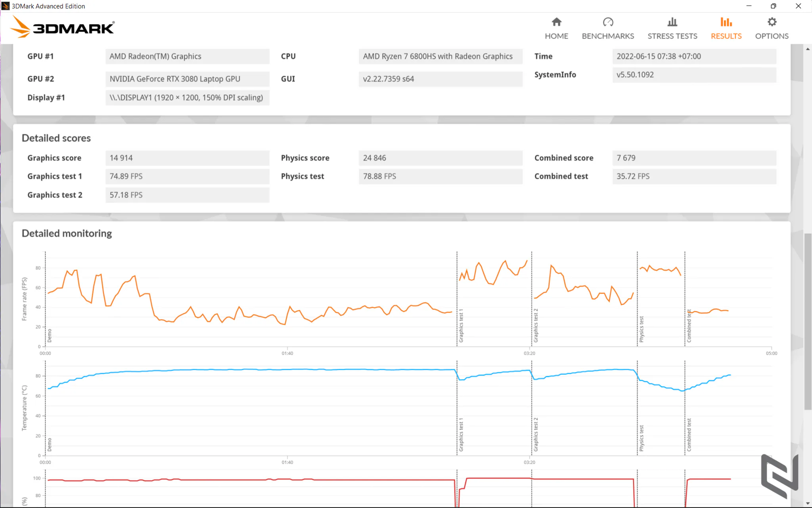Click the vertical scrollbar thumb

pyautogui.click(x=808, y=321)
